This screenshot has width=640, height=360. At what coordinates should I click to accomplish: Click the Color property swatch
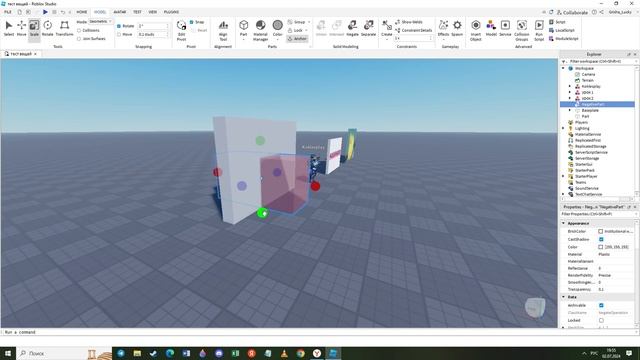pos(600,247)
